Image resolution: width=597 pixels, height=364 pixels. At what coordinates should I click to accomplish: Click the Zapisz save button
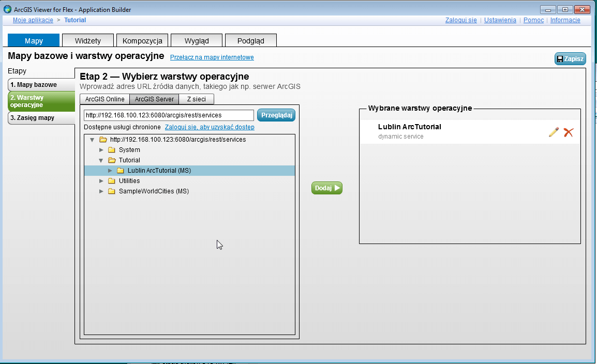pos(570,58)
